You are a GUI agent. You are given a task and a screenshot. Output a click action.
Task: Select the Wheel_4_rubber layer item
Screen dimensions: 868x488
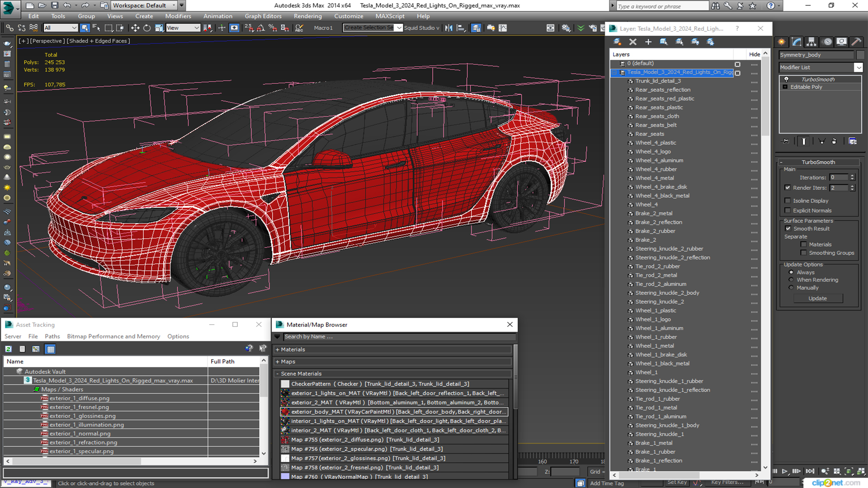pyautogui.click(x=656, y=169)
